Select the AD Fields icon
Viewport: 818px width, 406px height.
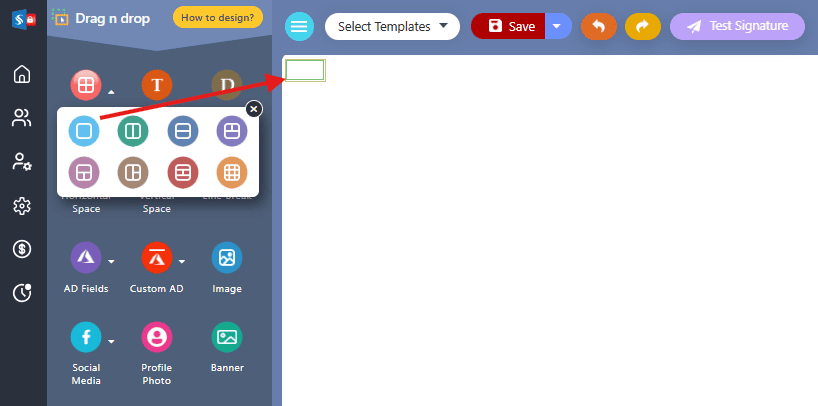tap(86, 257)
